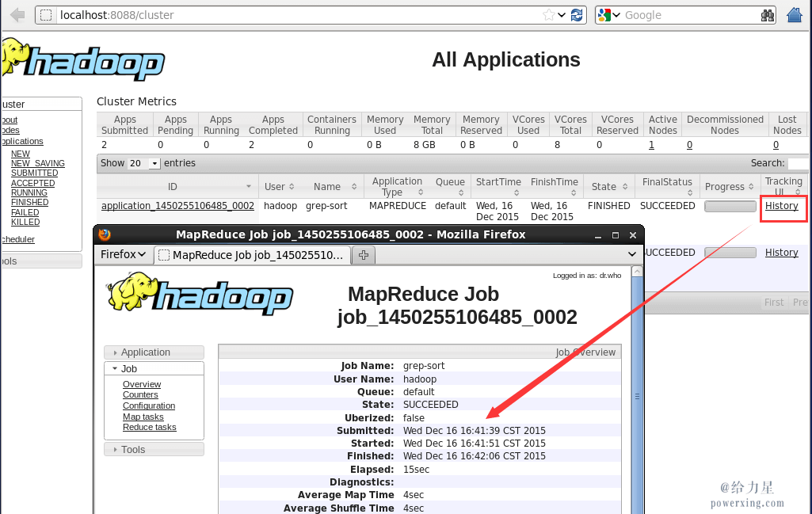Open the FINISHED applications link
Viewport: 812px width, 514px height.
[x=29, y=203]
